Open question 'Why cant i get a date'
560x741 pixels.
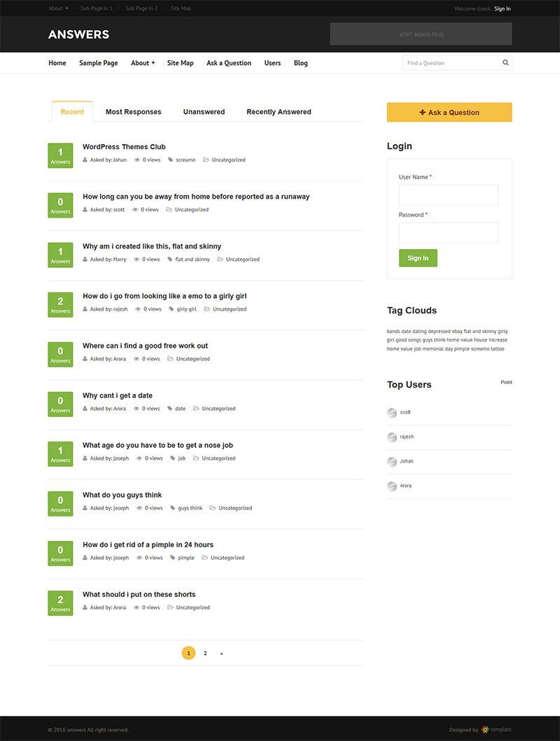(x=118, y=396)
